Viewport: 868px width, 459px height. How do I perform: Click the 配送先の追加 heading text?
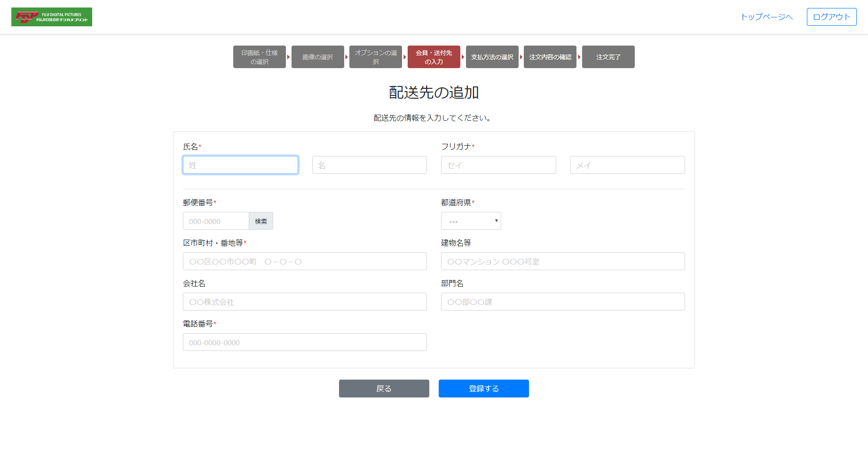tap(434, 93)
